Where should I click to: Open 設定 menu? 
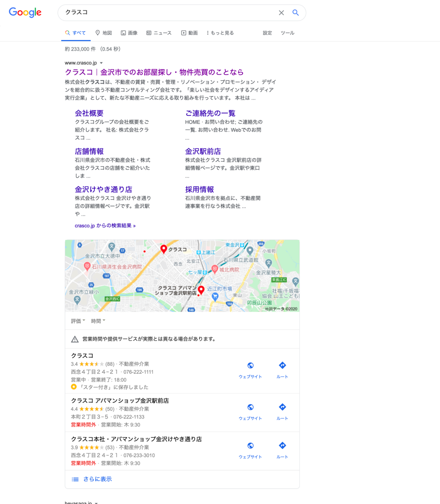267,33
